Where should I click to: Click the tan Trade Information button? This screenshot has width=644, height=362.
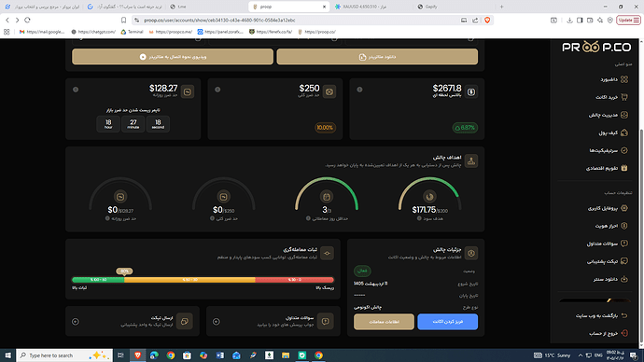point(384,322)
